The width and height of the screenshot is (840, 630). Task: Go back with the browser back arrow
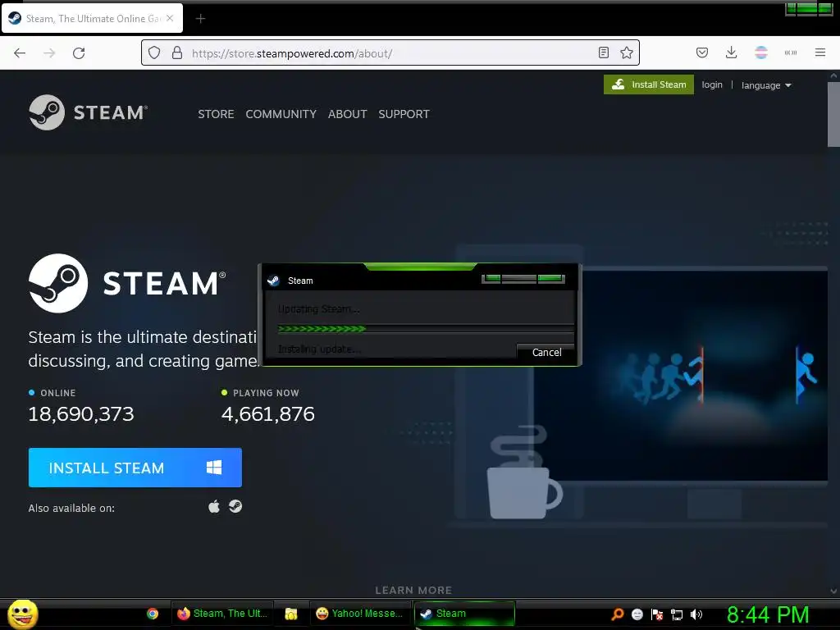point(20,52)
